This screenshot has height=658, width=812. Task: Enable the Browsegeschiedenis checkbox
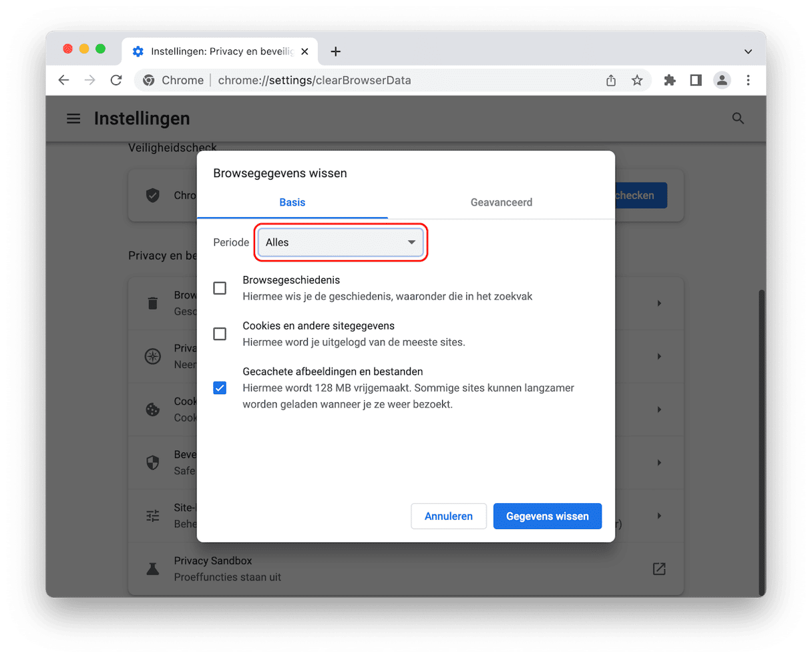(220, 288)
